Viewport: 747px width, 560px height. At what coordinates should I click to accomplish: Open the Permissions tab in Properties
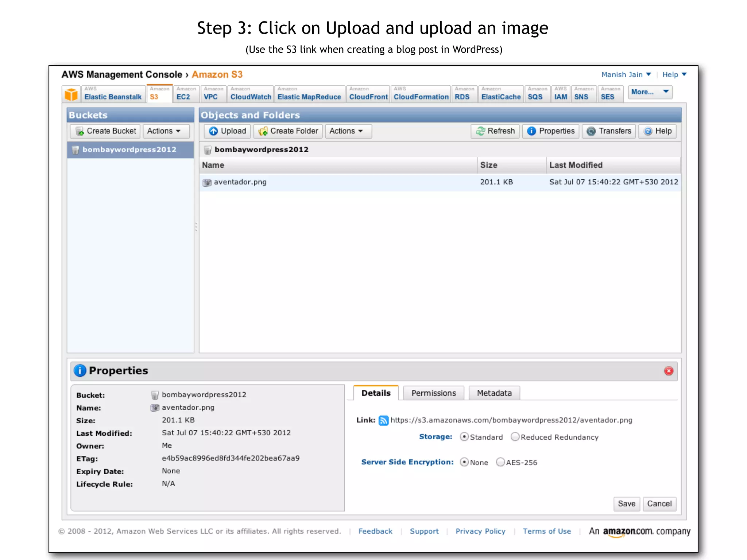click(434, 393)
